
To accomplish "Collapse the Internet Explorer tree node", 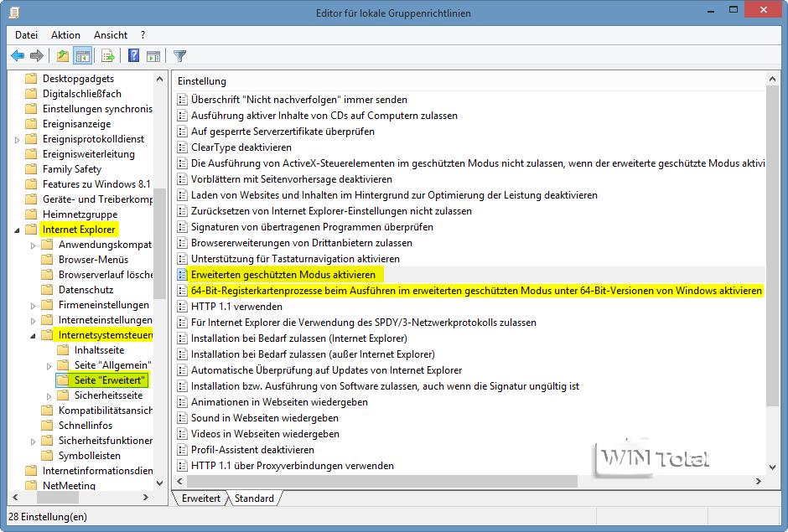I will point(17,230).
